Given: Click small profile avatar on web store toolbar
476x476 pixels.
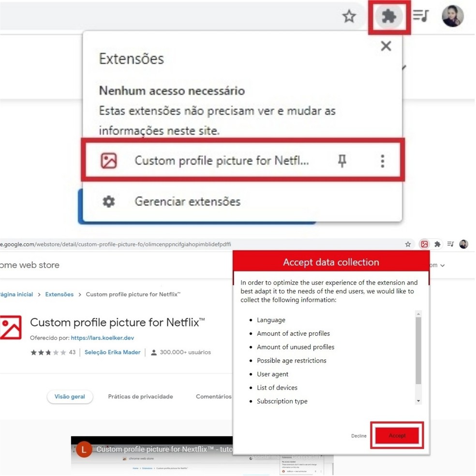Looking at the screenshot, I should [463, 244].
